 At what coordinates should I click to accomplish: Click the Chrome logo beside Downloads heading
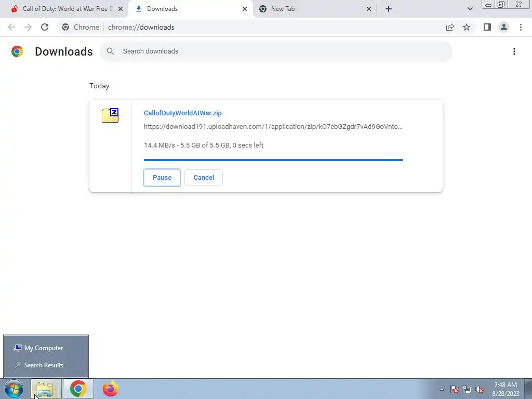[17, 51]
